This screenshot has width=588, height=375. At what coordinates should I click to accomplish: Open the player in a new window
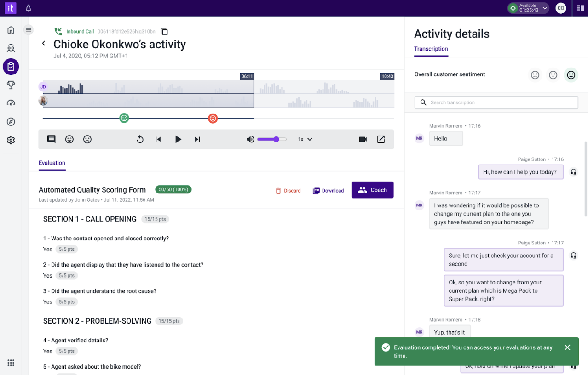click(x=381, y=139)
